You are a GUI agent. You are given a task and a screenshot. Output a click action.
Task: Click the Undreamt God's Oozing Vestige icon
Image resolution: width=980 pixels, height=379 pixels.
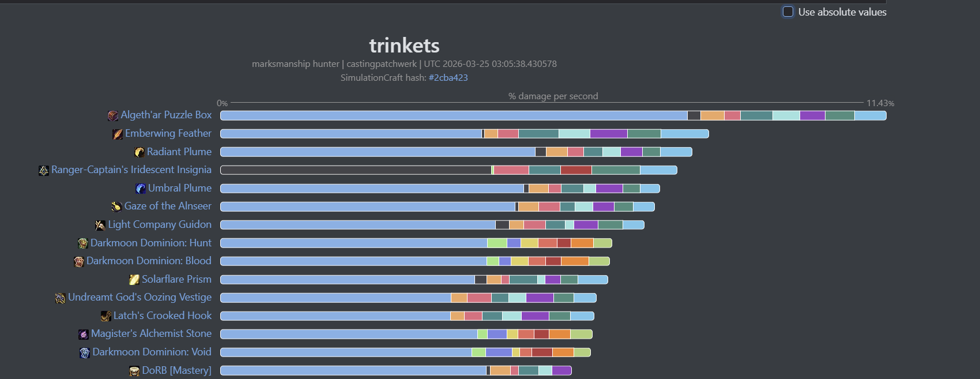60,298
